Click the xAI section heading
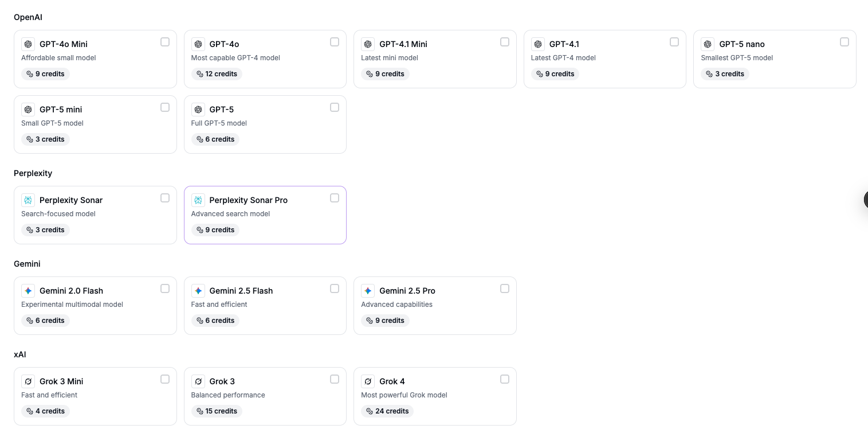This screenshot has width=868, height=429. tap(20, 354)
